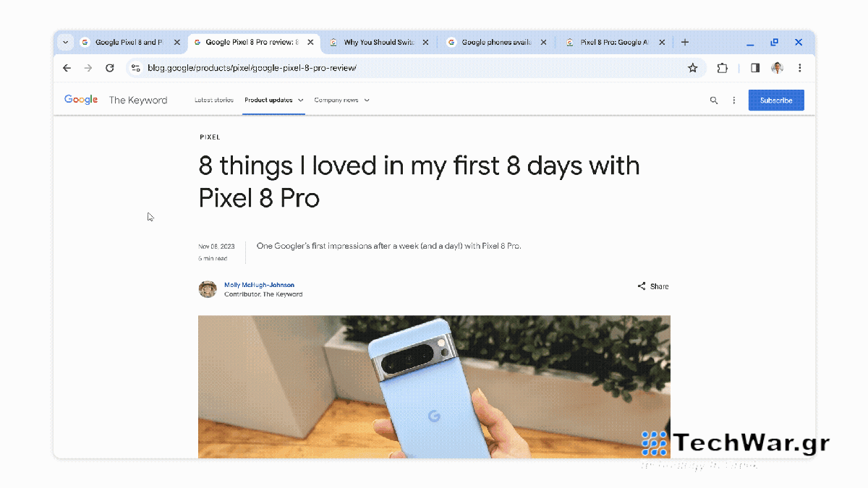
Task: Reload the page with the refresh icon
Action: tap(110, 68)
